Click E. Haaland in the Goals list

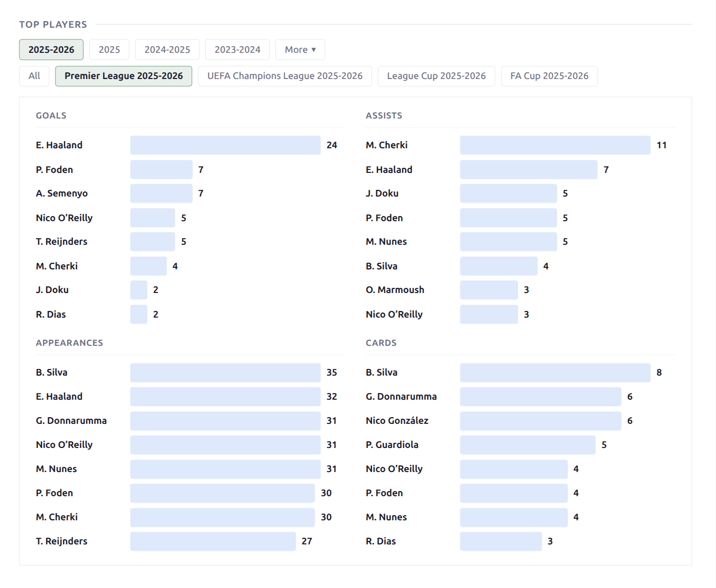point(59,145)
